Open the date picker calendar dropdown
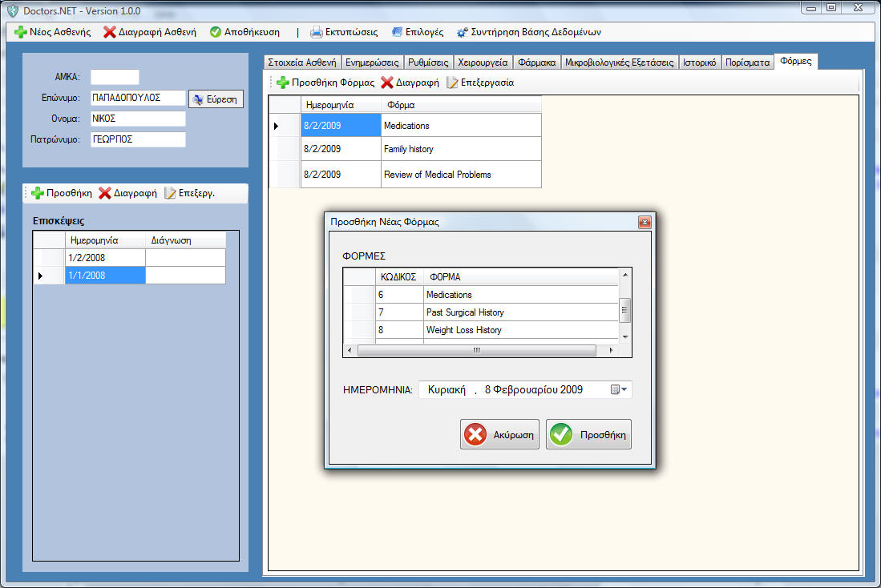Image resolution: width=881 pixels, height=588 pixels. point(620,390)
